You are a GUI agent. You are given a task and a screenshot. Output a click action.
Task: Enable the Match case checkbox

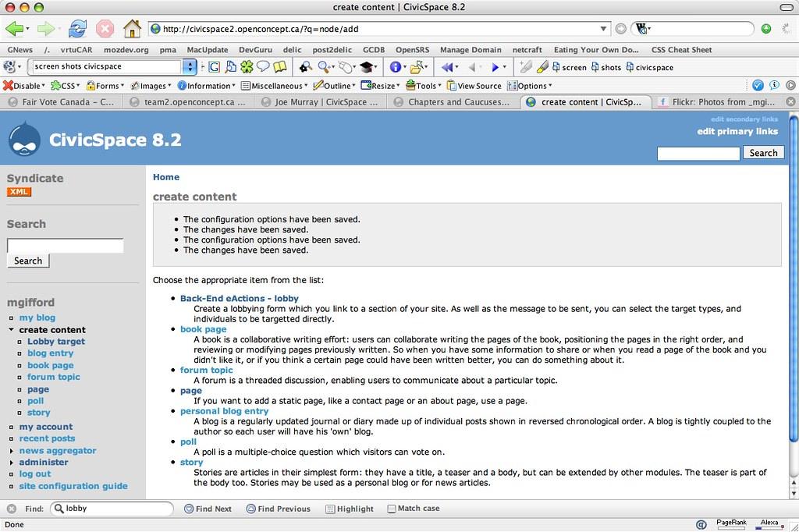pos(392,509)
